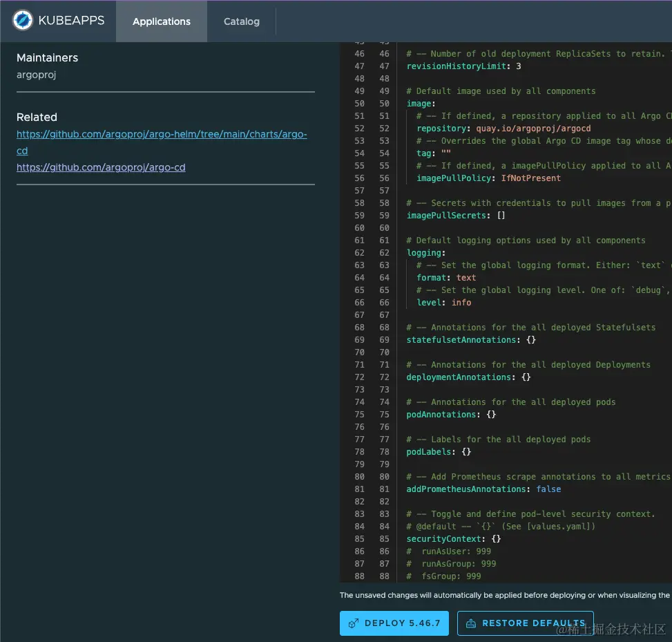Click the Restore Defaults button

click(x=525, y=623)
